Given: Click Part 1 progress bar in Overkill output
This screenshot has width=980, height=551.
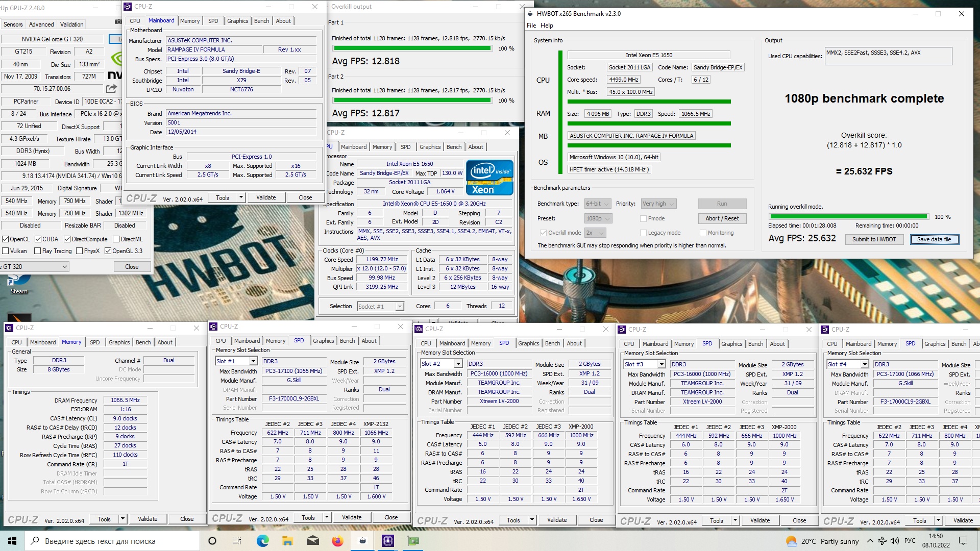Looking at the screenshot, I should tap(412, 48).
